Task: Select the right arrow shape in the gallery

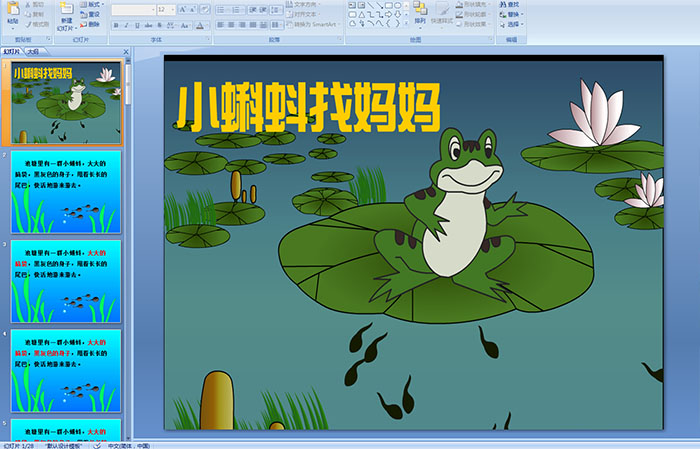Action: tap(388, 15)
